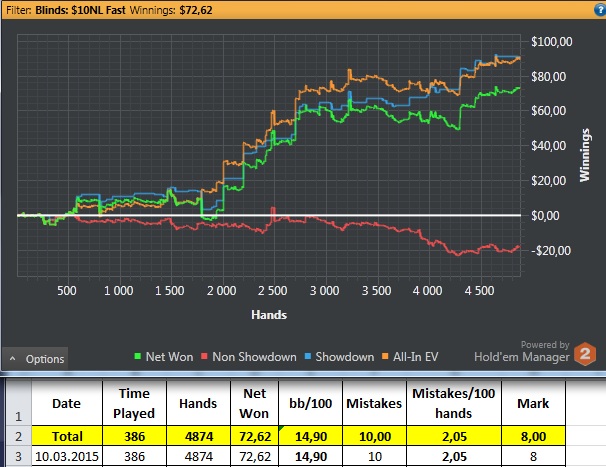Click the Mark column header cell
The image size is (606, 467).
(x=533, y=403)
